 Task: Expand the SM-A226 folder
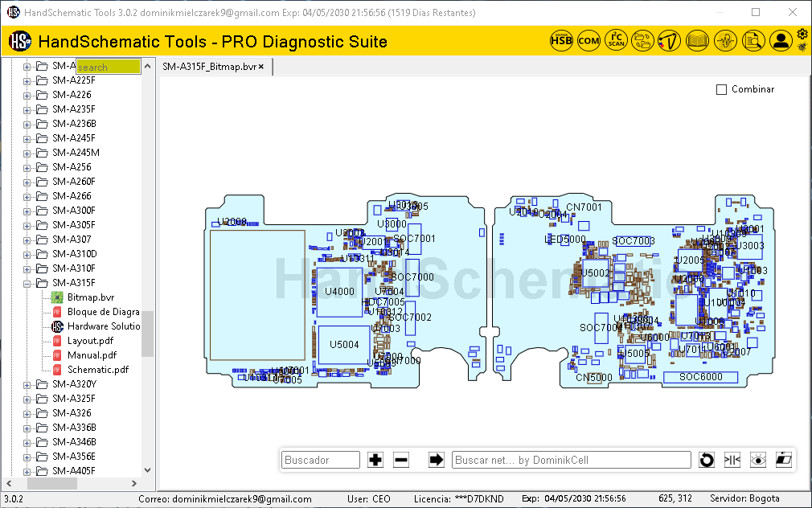coord(27,96)
